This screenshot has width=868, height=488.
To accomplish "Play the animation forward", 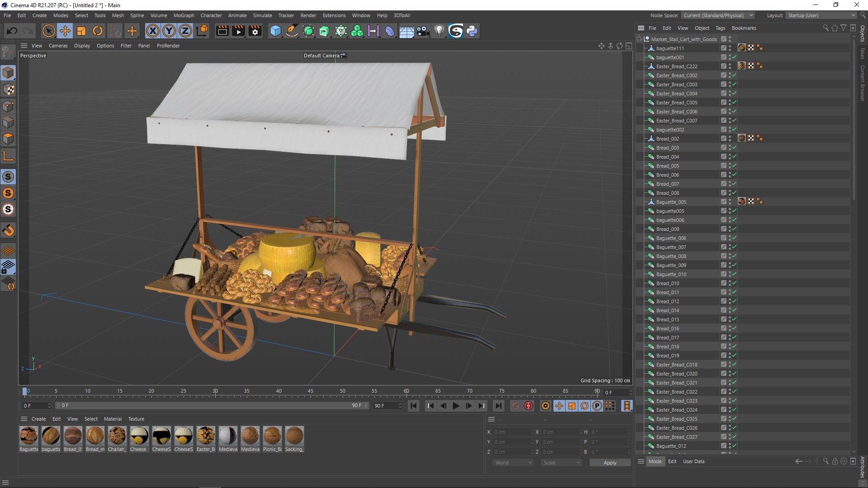I will coord(456,406).
